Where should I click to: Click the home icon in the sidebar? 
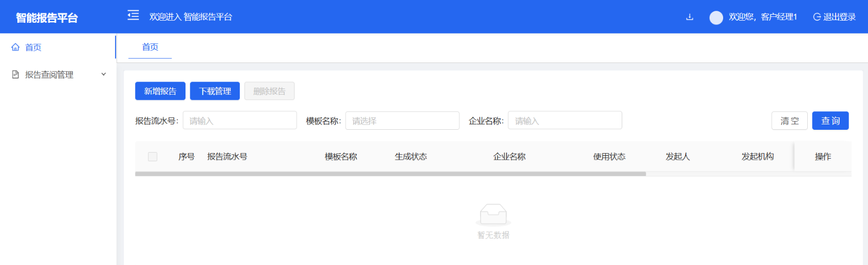pyautogui.click(x=16, y=47)
